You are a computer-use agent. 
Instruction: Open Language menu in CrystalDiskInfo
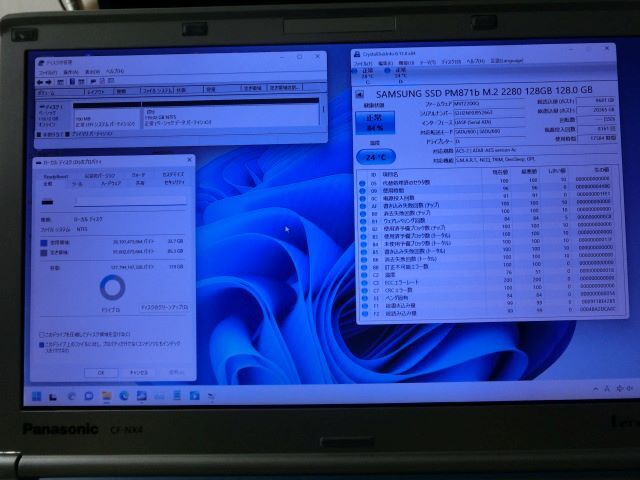(507, 60)
